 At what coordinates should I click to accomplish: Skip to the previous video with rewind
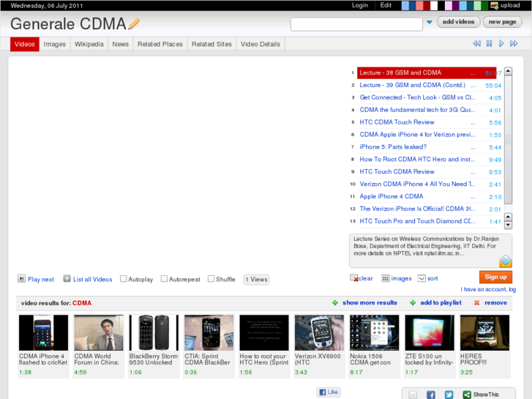pos(476,43)
